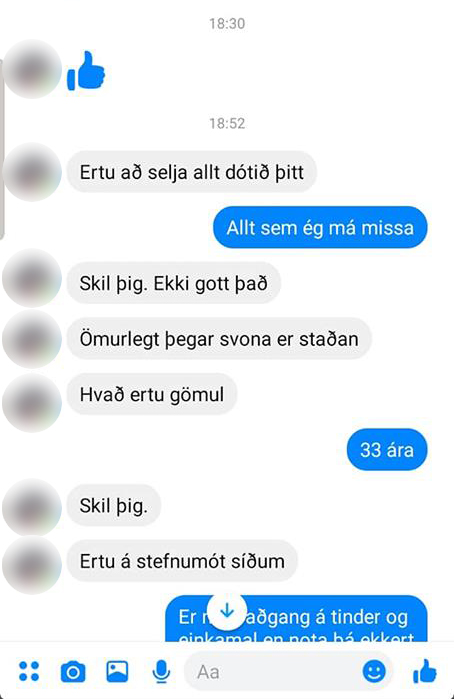Send a thumbs-up like from bottom bar
The image size is (454, 699).
(425, 671)
